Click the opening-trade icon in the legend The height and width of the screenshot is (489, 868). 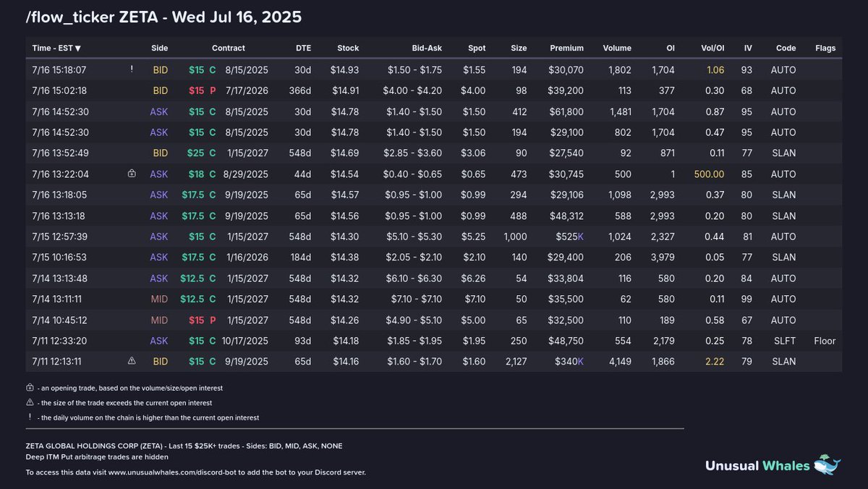click(30, 388)
